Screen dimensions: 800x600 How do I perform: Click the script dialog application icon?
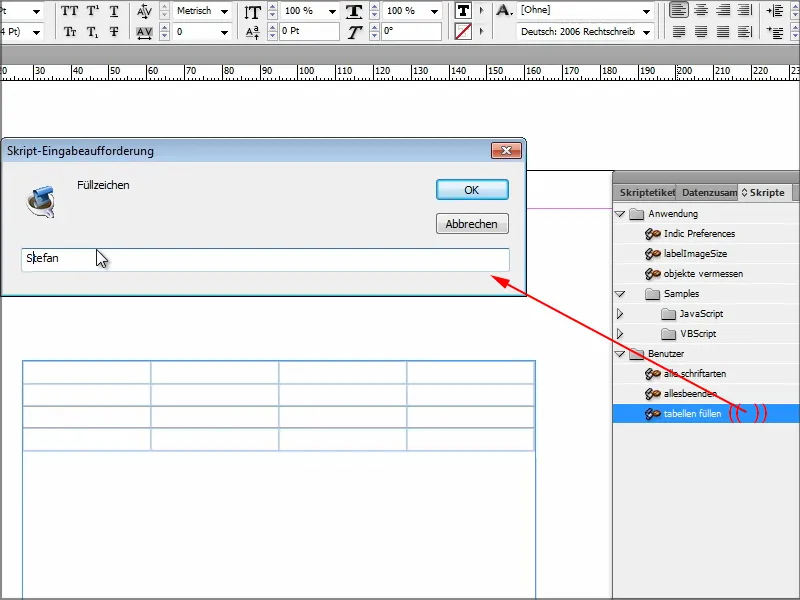[x=41, y=202]
